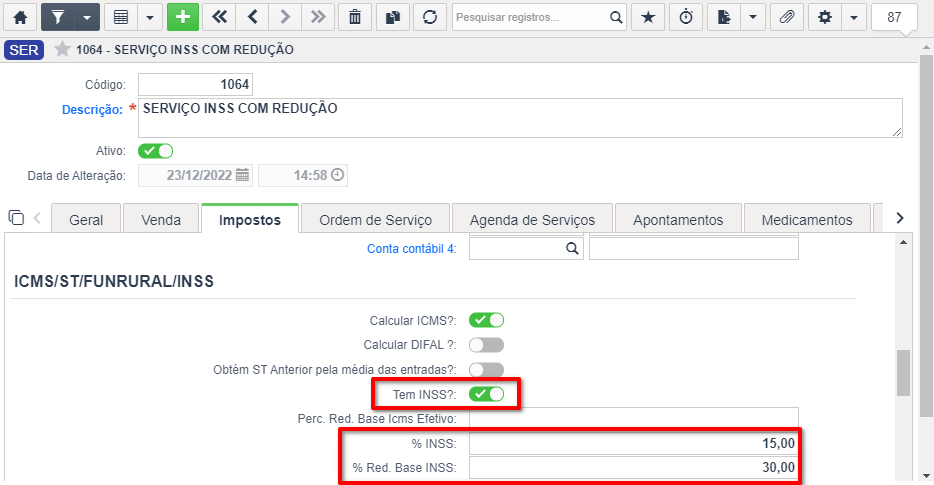Viewport: 934px width, 485px height.
Task: Jump to first record arrow
Action: pos(219,17)
